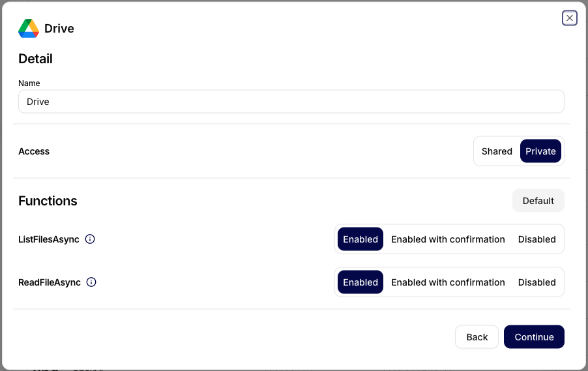The image size is (588, 371).
Task: Reset functions with the Default button
Action: [x=538, y=201]
